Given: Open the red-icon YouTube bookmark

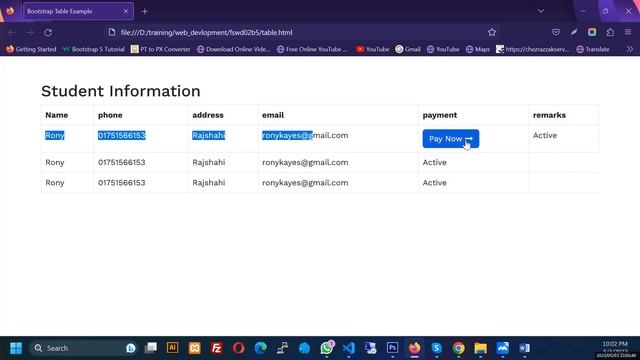Looking at the screenshot, I should click(372, 49).
